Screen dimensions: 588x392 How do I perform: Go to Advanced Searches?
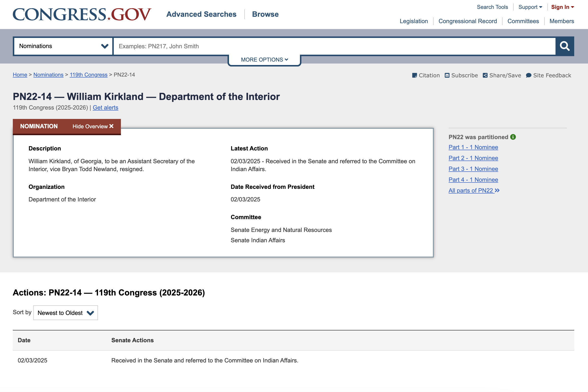(201, 14)
